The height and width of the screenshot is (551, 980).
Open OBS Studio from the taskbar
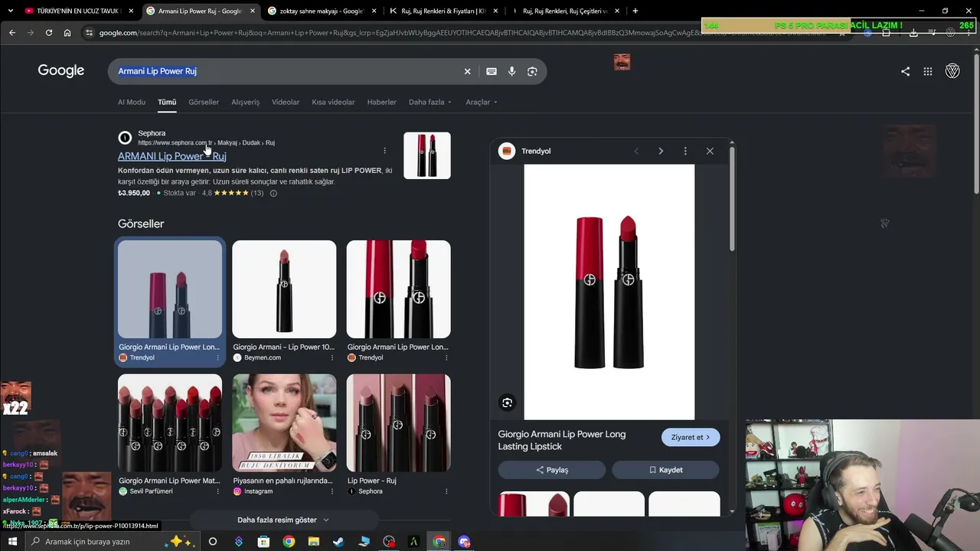[x=389, y=542]
